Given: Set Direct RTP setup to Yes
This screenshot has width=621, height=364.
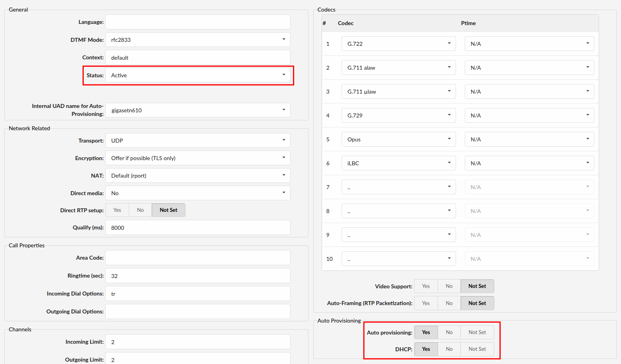Looking at the screenshot, I should [117, 210].
